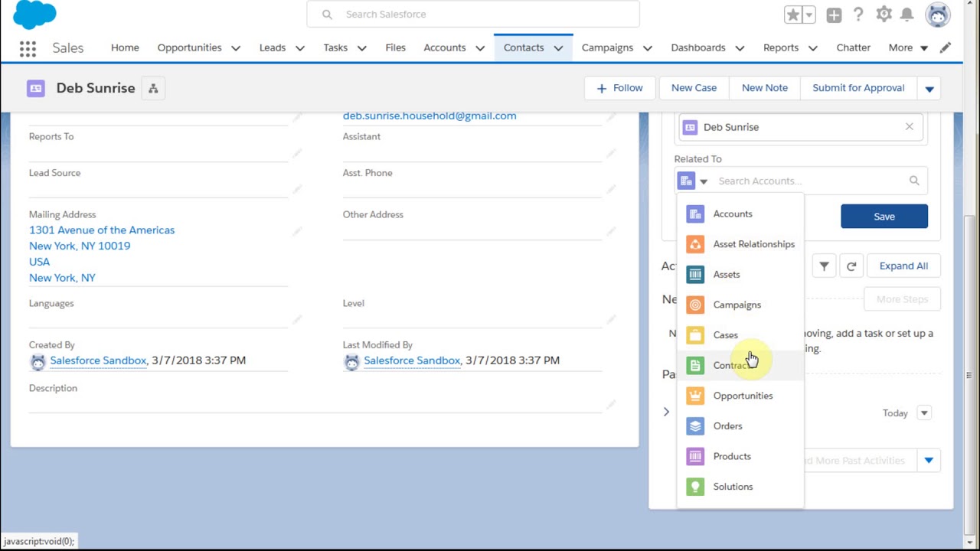The image size is (980, 551).
Task: Open the Dashboards tab
Action: pyautogui.click(x=697, y=47)
